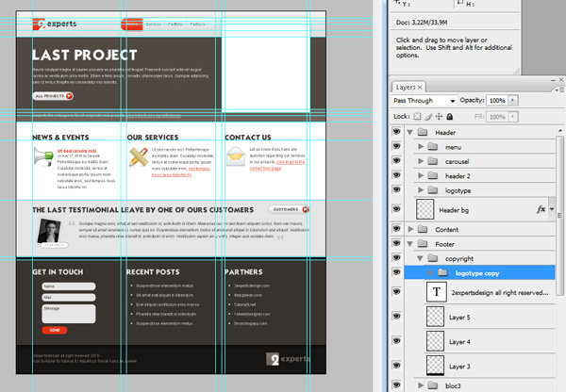This screenshot has height=392, width=566.
Task: Click the lock all padlock icon
Action: [450, 117]
